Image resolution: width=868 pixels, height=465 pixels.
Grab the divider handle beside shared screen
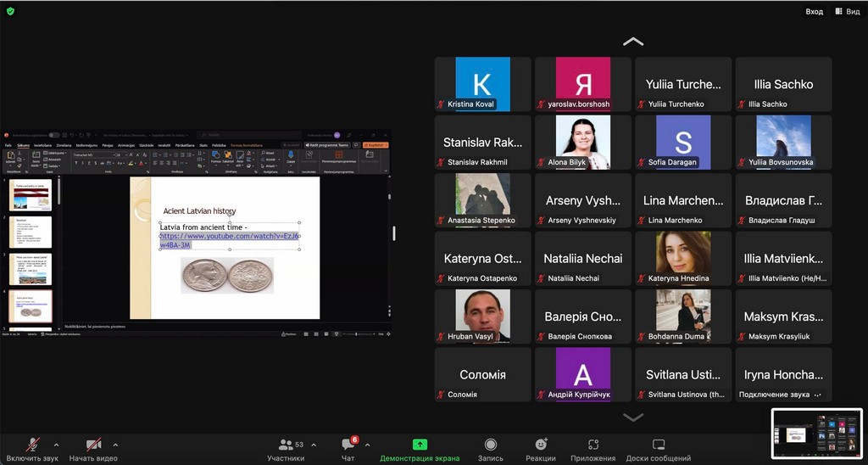point(393,233)
